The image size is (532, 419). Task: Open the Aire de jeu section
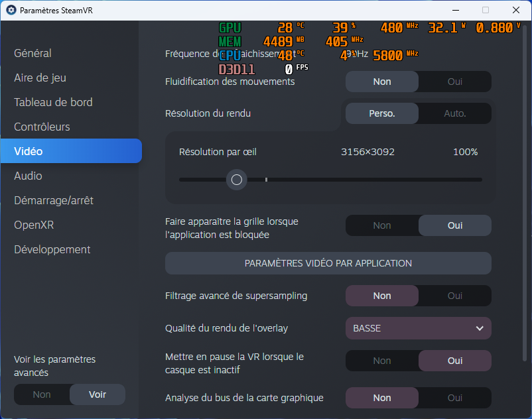coord(40,78)
